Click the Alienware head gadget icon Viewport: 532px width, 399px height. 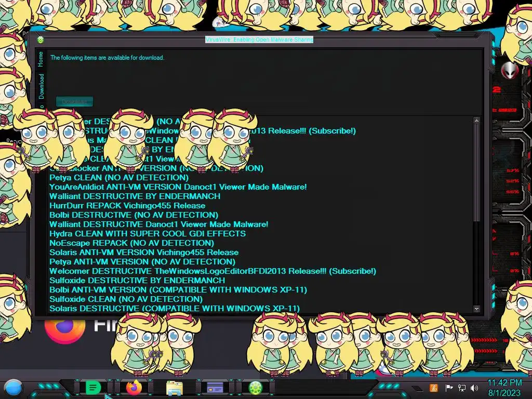click(x=510, y=71)
